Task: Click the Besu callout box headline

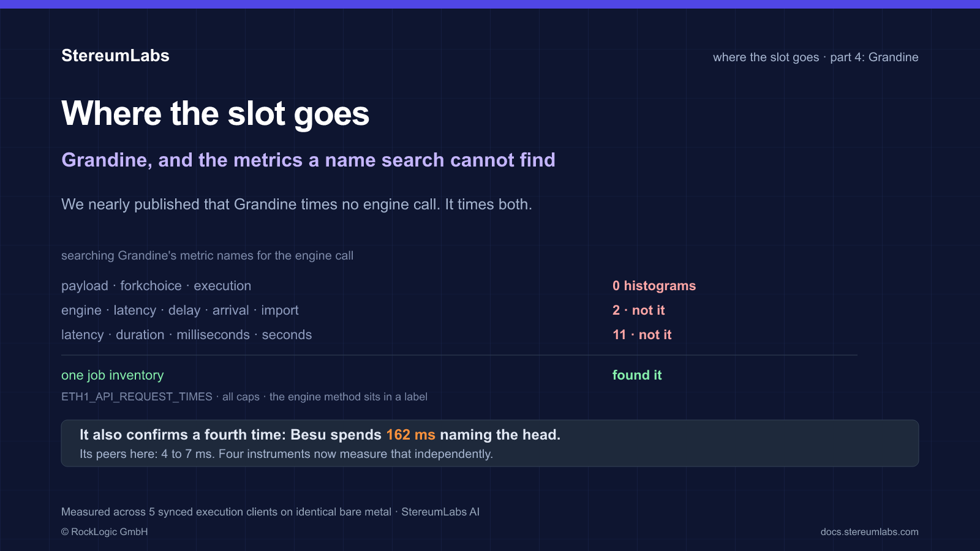Action: [320, 435]
